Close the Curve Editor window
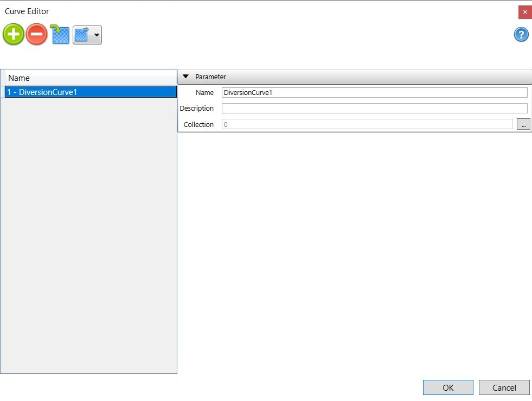 click(x=524, y=11)
